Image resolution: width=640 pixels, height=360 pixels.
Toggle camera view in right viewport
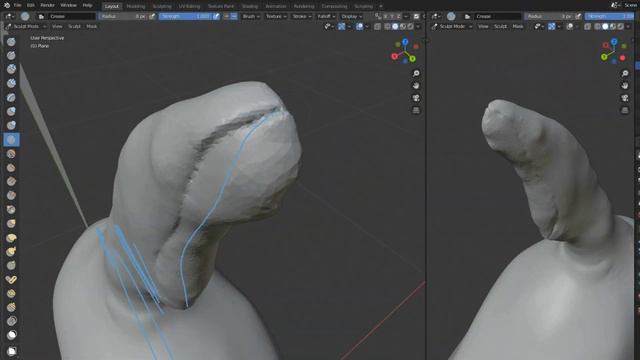(625, 98)
